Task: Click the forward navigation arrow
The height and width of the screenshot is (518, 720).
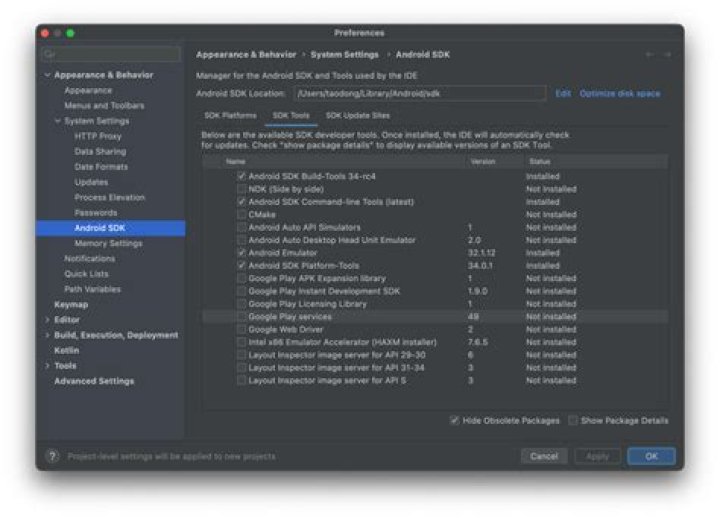Action: coord(667,55)
